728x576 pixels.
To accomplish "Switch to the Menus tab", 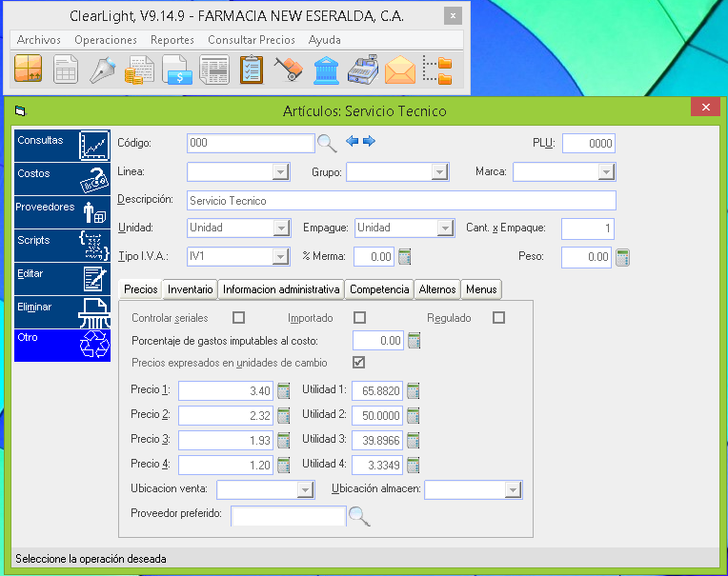I will point(481,289).
